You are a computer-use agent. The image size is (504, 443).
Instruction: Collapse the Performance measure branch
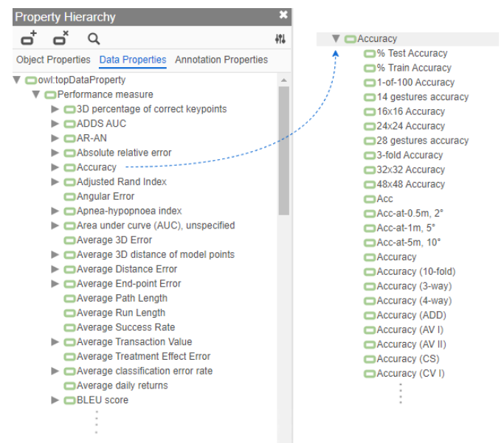point(35,94)
